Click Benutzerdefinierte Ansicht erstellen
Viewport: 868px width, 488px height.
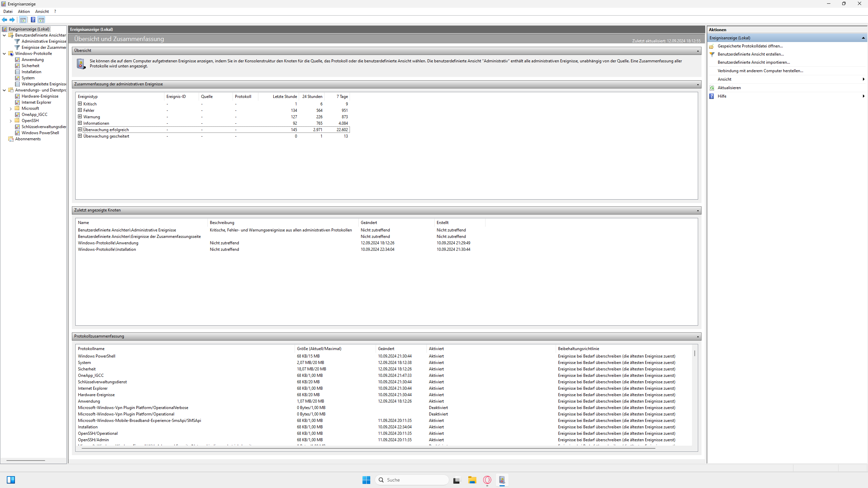point(751,54)
